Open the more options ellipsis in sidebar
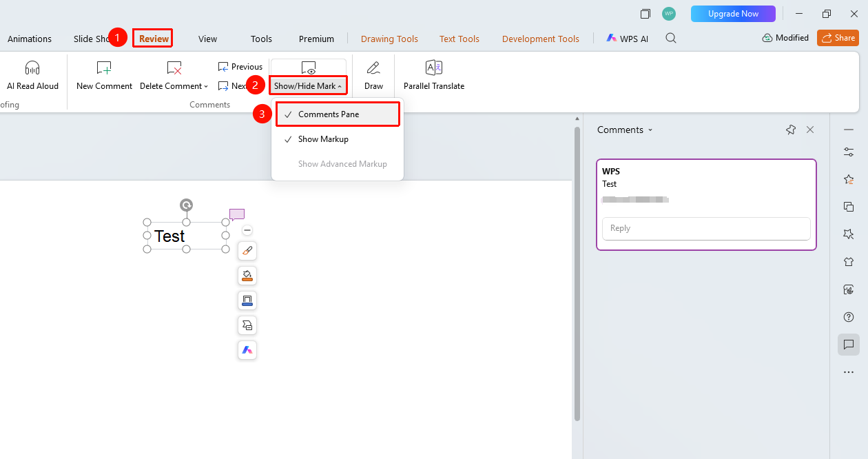868x459 pixels. pos(849,372)
